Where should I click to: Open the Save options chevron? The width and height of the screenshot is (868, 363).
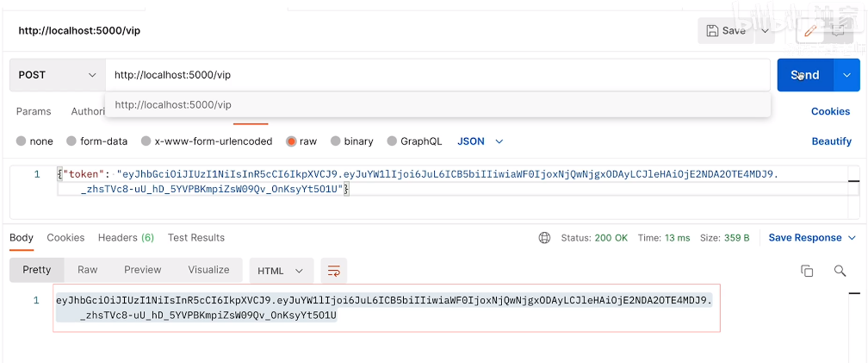pos(765,31)
